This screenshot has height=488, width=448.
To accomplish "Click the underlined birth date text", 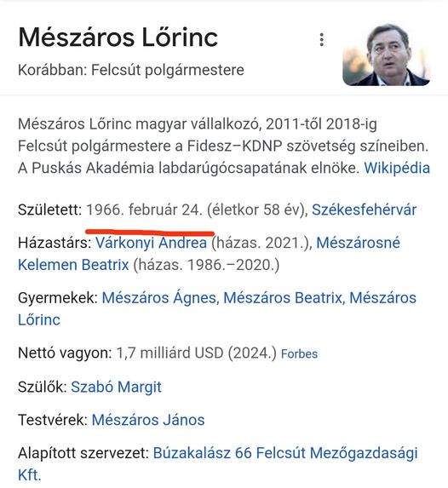I will (144, 210).
